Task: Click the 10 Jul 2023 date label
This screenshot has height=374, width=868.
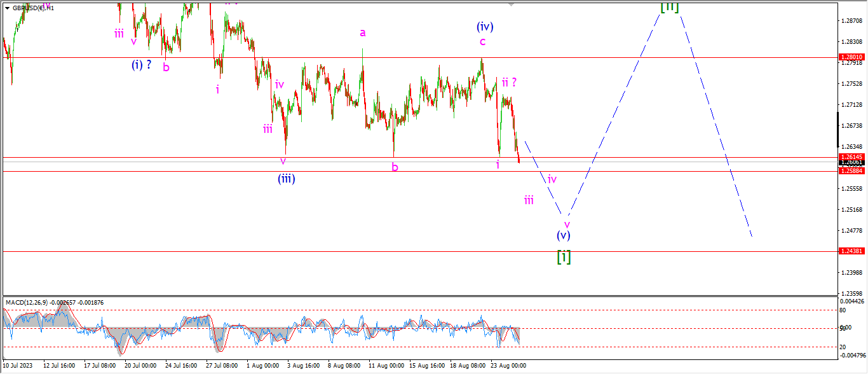Action: click(17, 366)
